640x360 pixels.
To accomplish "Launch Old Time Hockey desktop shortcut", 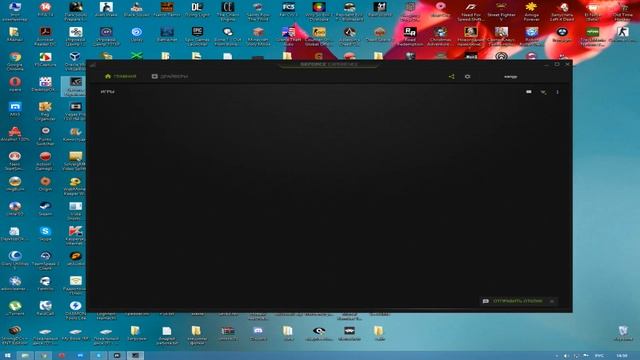I will tap(623, 11).
